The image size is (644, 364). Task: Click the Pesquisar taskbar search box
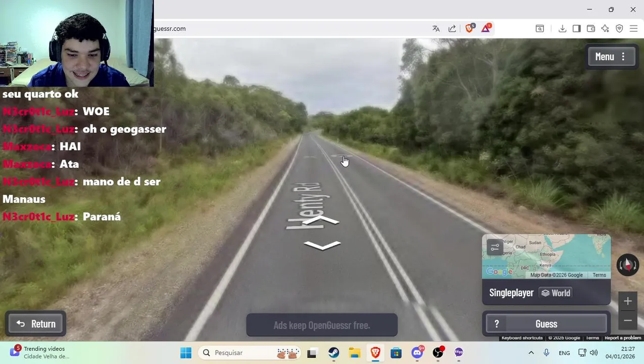click(x=251, y=353)
